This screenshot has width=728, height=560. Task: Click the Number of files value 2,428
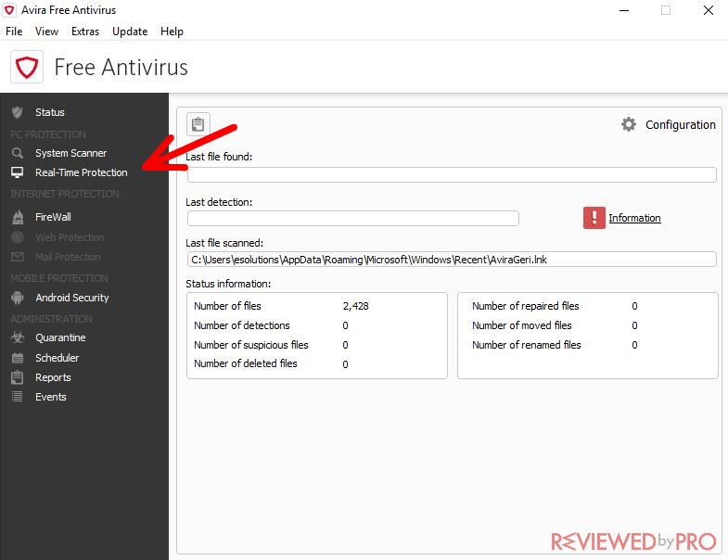[x=355, y=306]
